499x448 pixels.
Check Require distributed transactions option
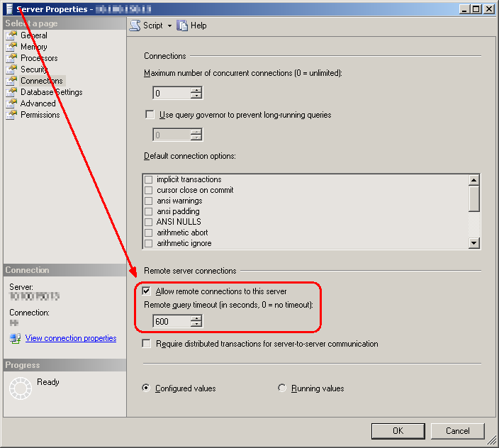(147, 344)
